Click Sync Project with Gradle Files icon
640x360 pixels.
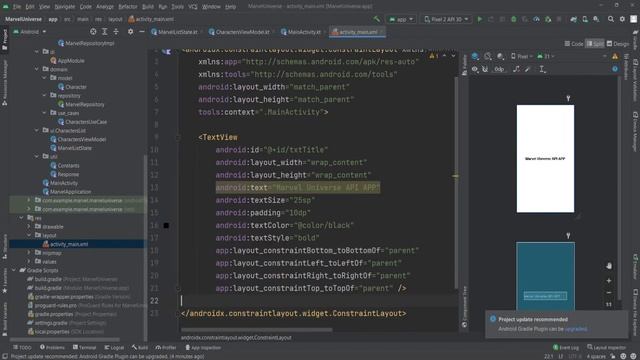(x=573, y=19)
